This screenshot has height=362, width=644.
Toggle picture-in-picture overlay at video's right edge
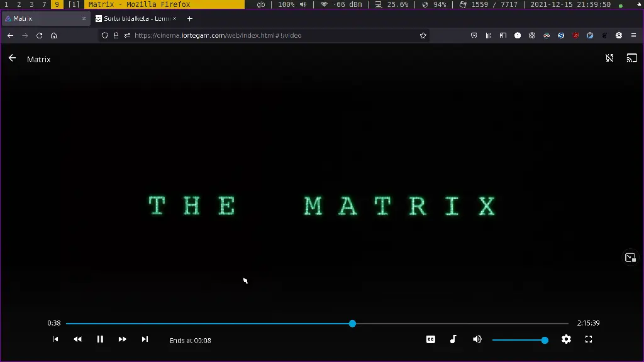[630, 258]
